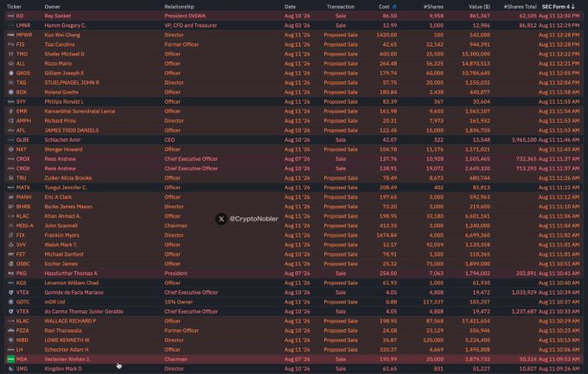Open owner WALLACE RICHARD P link
This screenshot has height=374, width=588.
point(71,321)
